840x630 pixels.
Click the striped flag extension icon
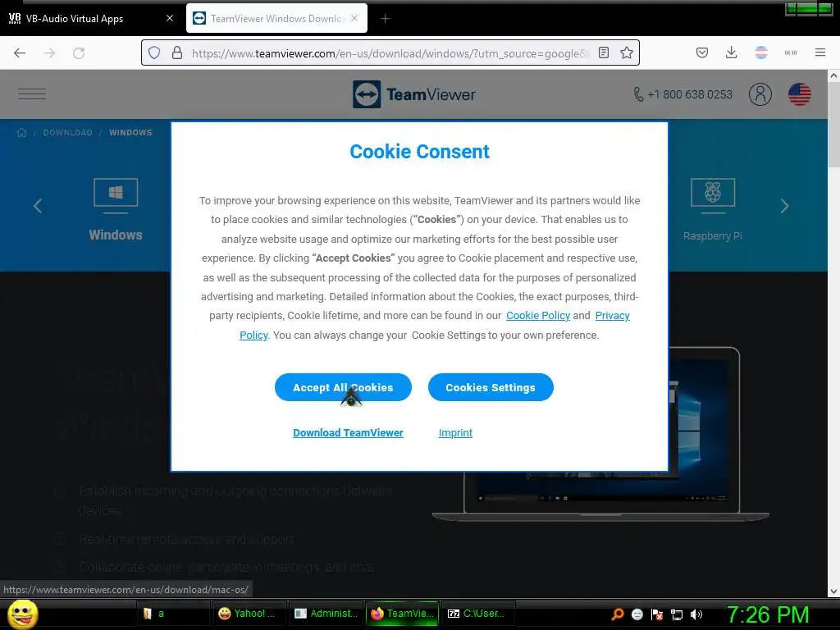coord(760,52)
